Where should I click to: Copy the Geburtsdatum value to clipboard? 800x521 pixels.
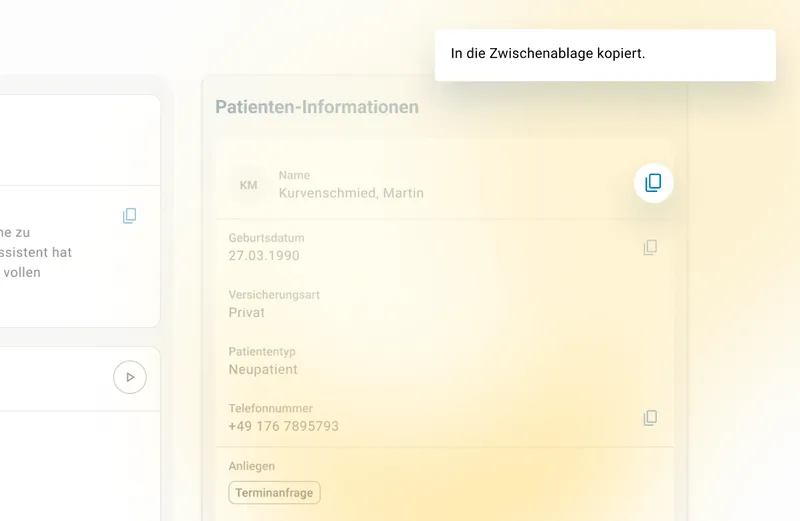coord(650,247)
